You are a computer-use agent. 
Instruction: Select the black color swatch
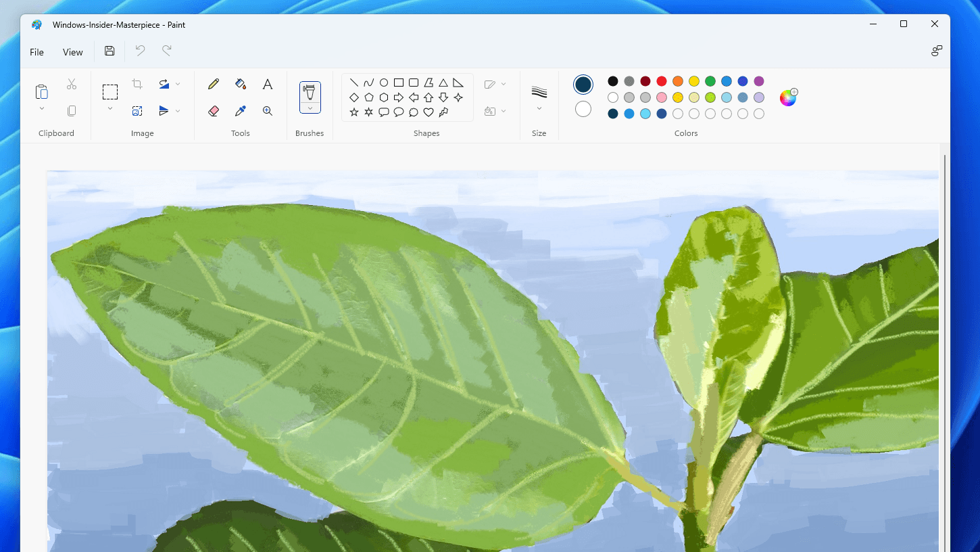click(x=613, y=81)
